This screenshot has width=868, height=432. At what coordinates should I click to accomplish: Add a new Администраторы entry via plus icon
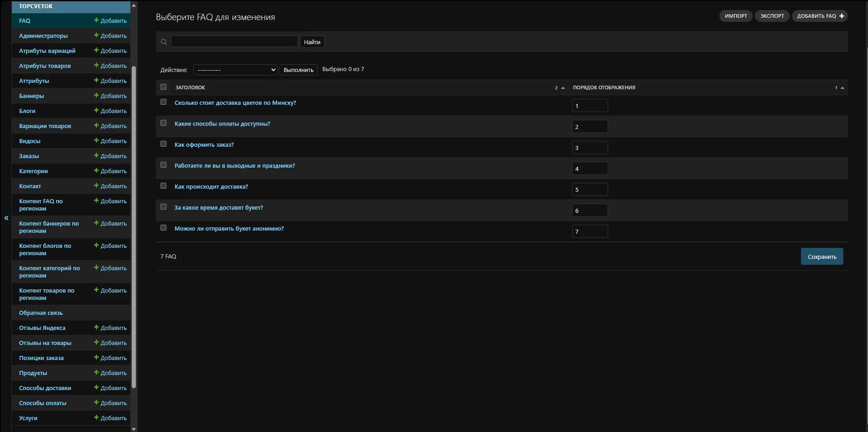pyautogui.click(x=96, y=35)
